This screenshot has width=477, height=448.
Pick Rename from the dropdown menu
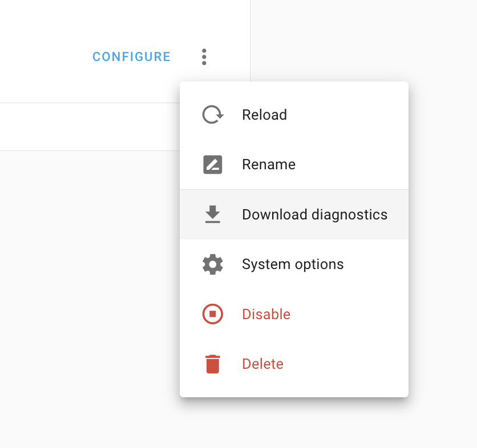pyautogui.click(x=269, y=164)
